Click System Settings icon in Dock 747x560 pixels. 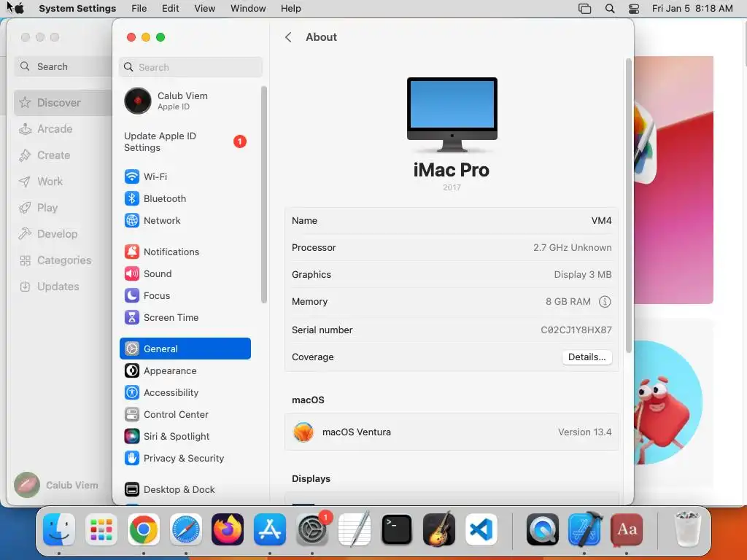312,529
